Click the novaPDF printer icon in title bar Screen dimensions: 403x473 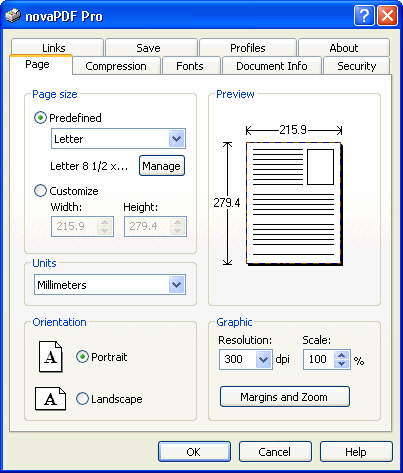coord(13,16)
